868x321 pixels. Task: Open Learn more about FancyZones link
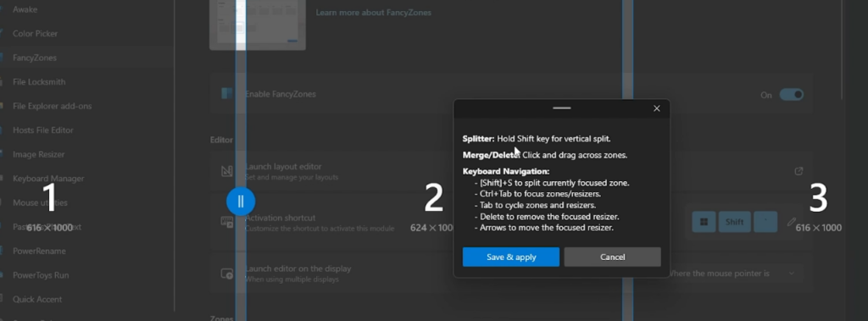(373, 12)
